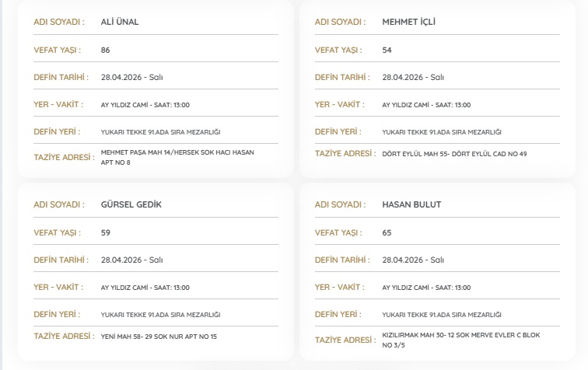Screen dimensions: 588x370
Task: Click the death age value 65
Action: click(x=387, y=232)
